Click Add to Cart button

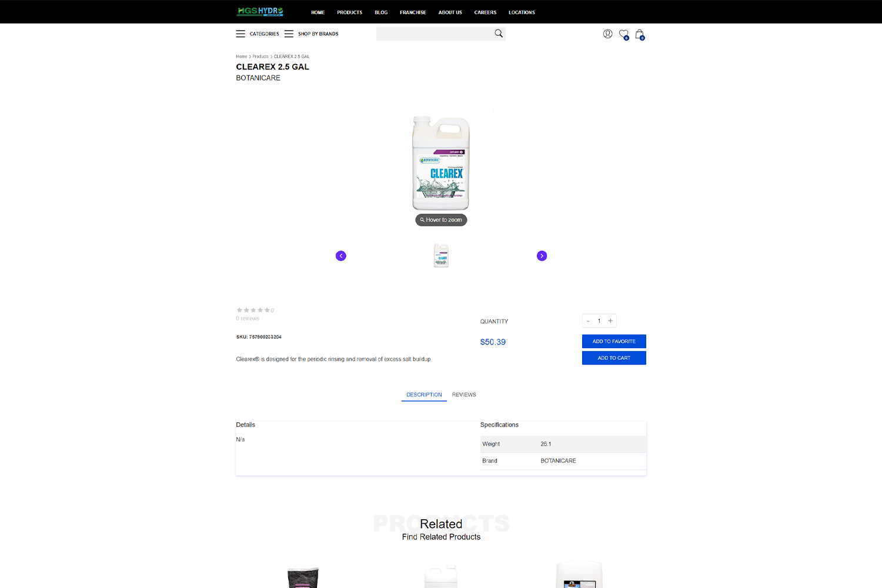[614, 358]
